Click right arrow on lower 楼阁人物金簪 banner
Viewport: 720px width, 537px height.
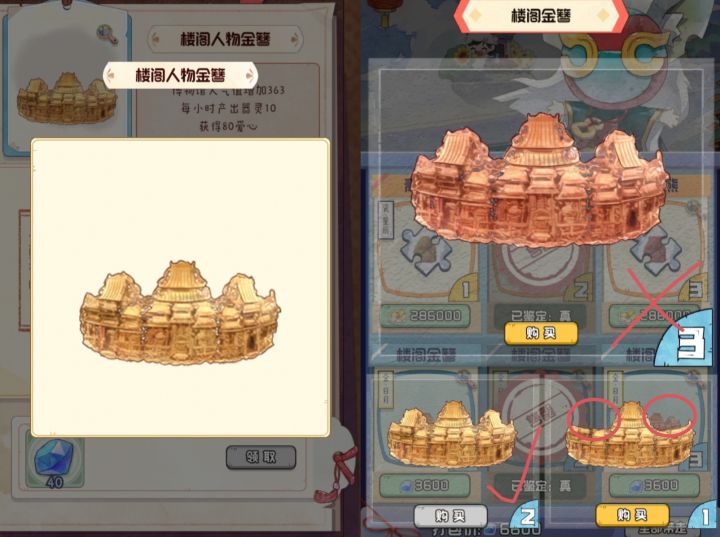coord(251,75)
